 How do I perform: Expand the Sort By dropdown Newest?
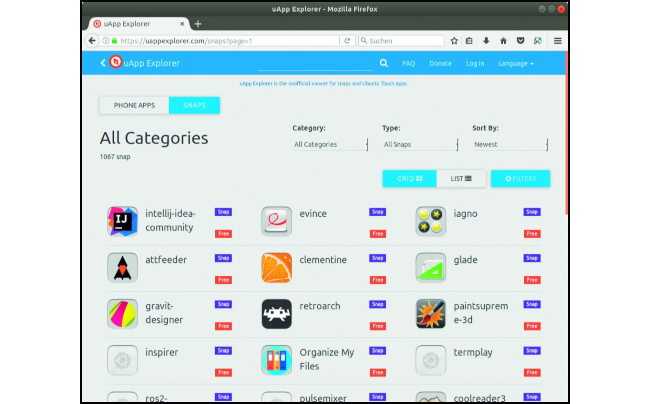(x=510, y=144)
